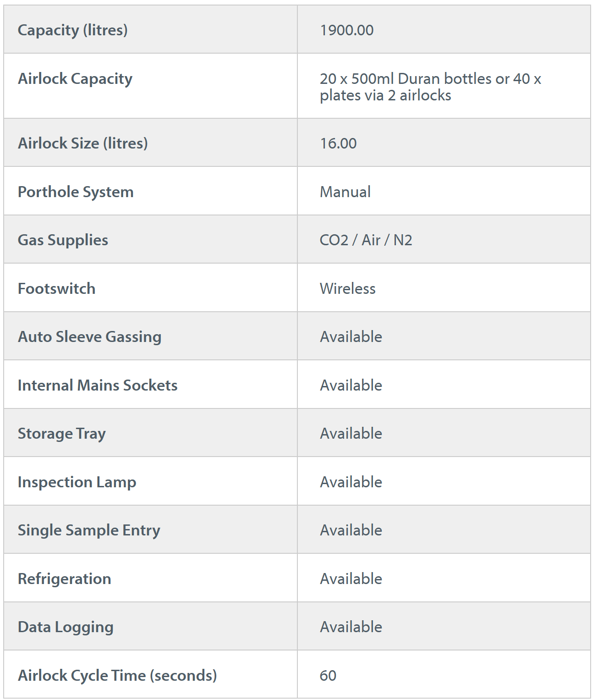Click Available beside Refrigeration
592x700 pixels.
(x=351, y=579)
